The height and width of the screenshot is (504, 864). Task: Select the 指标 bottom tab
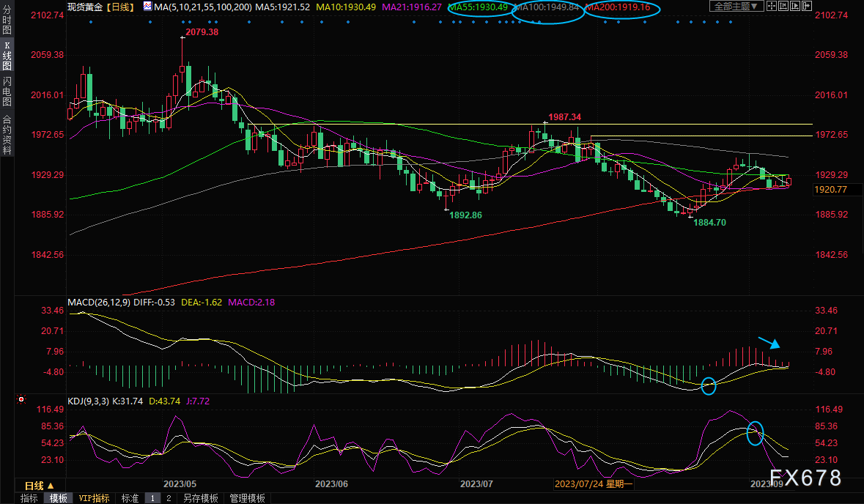(29, 498)
